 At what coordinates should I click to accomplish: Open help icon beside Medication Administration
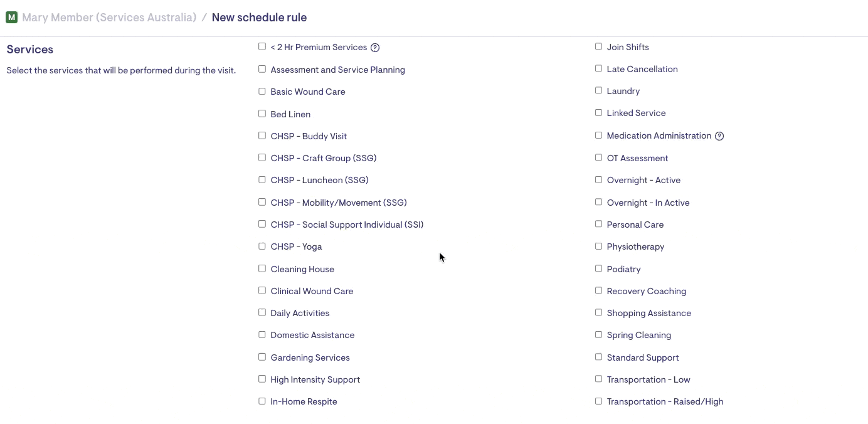[719, 136]
